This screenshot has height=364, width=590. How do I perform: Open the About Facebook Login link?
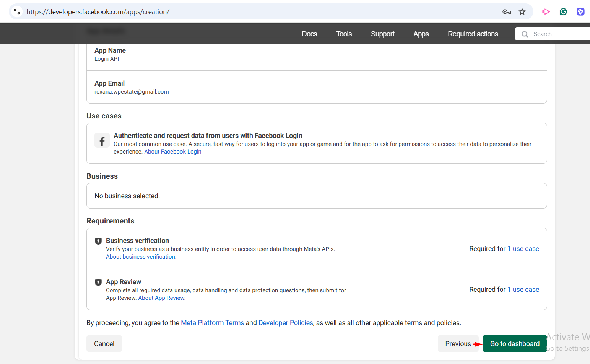click(172, 152)
